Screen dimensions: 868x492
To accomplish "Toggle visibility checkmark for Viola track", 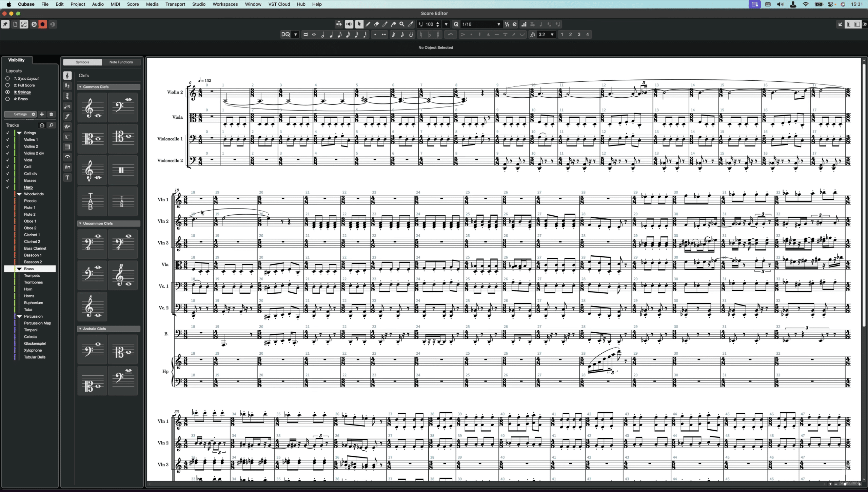I will tap(7, 160).
